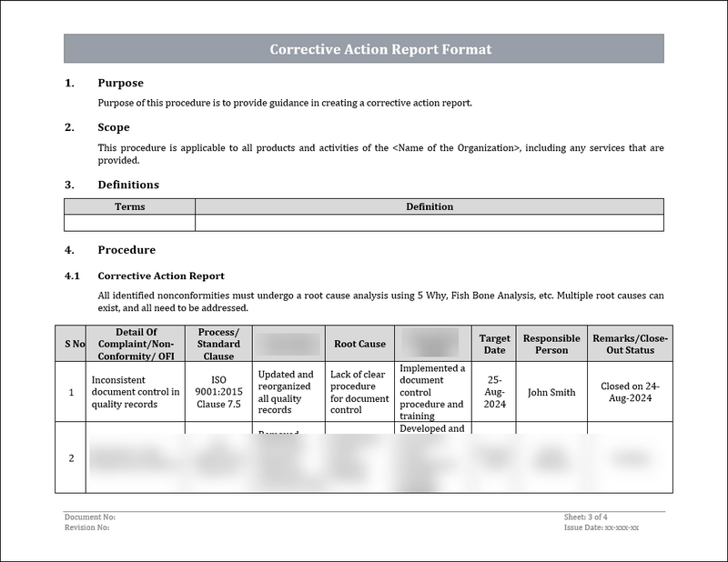The height and width of the screenshot is (562, 728).
Task: Click the 'Closed on 24-Aug-2024' cell
Action: 630,392
